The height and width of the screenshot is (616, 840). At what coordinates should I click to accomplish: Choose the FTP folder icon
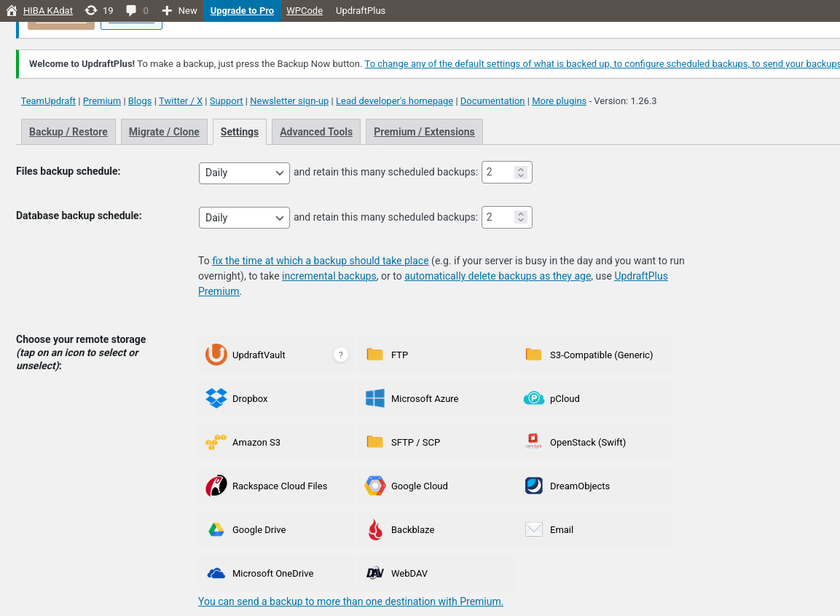click(x=374, y=355)
